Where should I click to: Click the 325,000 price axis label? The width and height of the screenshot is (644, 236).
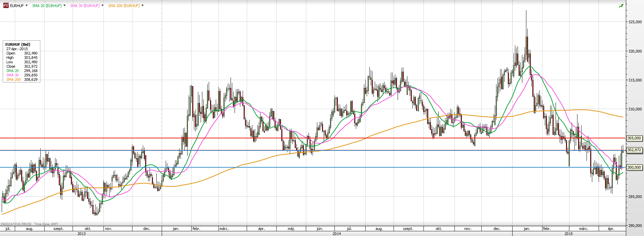click(635, 22)
